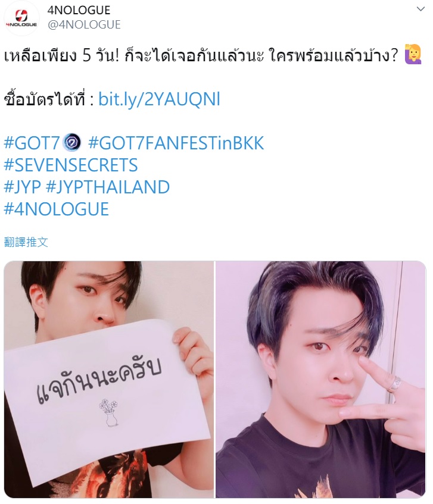Click the #GOT7 hashtag
The width and height of the screenshot is (433, 504).
click(x=32, y=143)
